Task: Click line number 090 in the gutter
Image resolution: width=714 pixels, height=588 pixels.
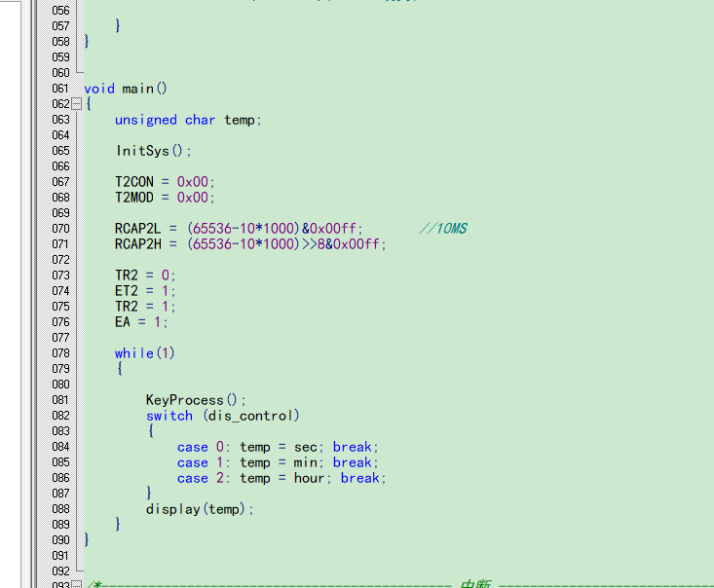Action: click(x=60, y=540)
